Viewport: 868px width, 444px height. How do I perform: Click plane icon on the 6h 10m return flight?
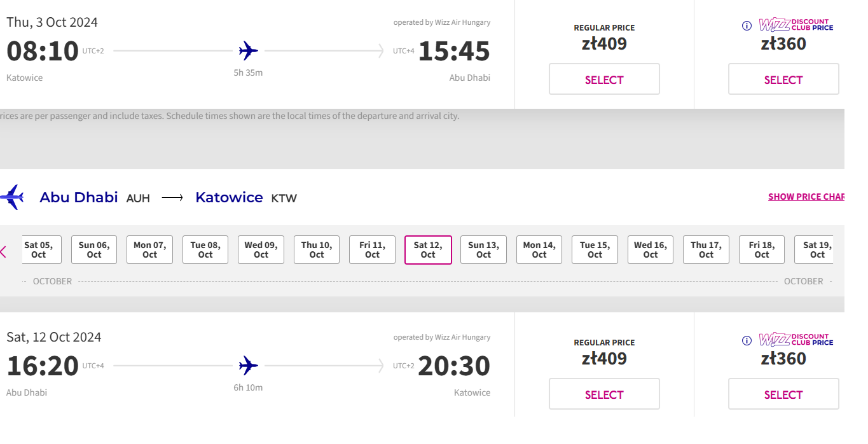coord(249,365)
